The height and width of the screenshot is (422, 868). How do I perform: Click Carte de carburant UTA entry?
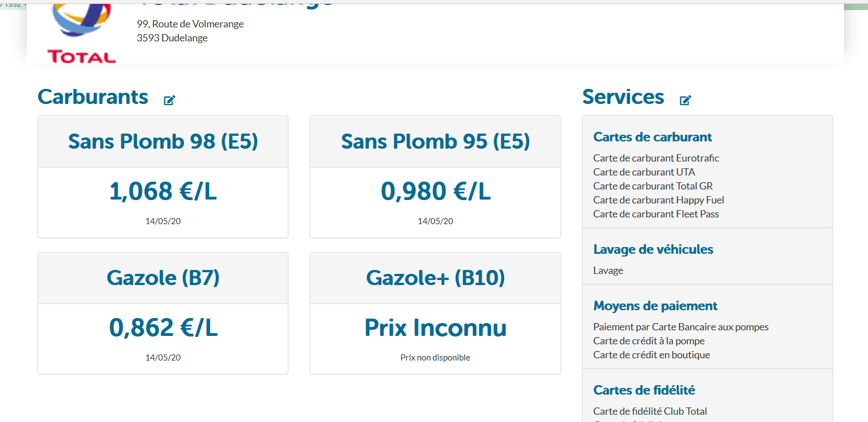click(644, 172)
